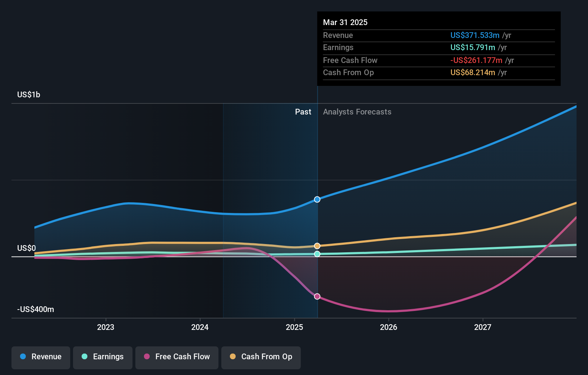Click the Cash From Op label in tooltip
The height and width of the screenshot is (375, 588).
point(348,72)
